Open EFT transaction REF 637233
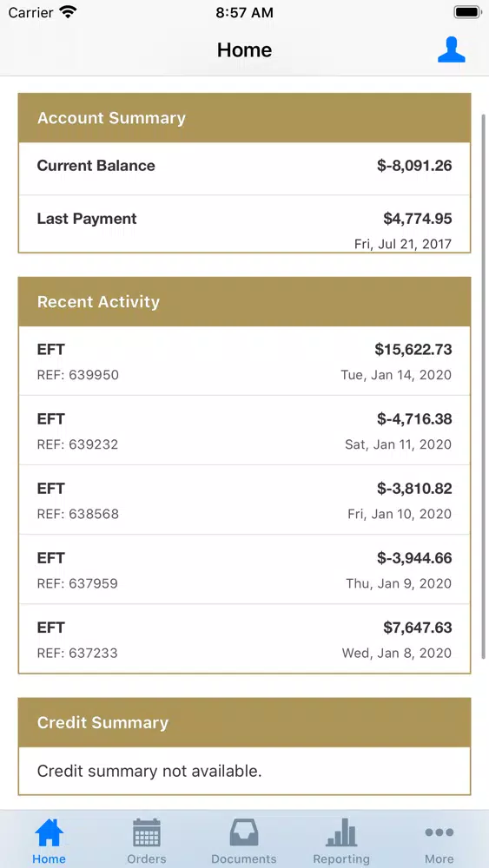The image size is (489, 868). pyautogui.click(x=244, y=638)
